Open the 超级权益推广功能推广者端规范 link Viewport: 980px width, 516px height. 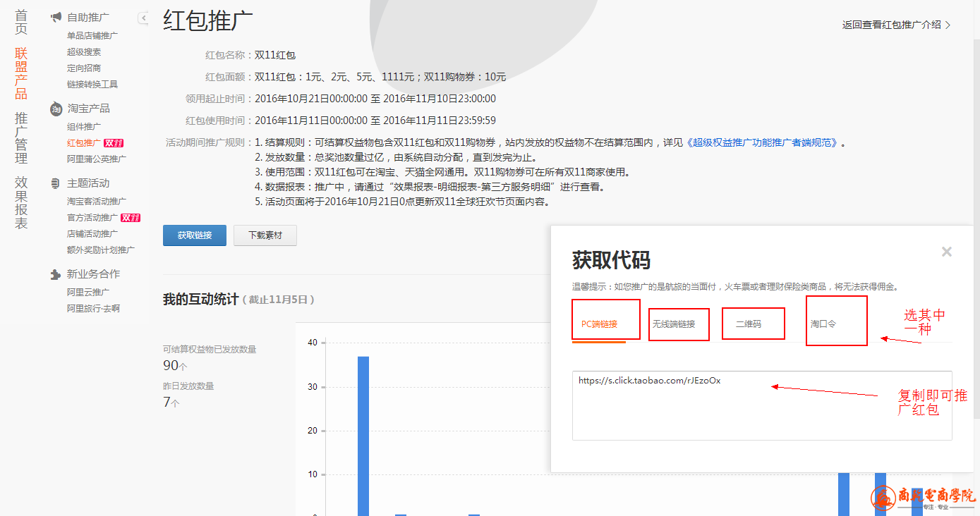click(x=762, y=142)
